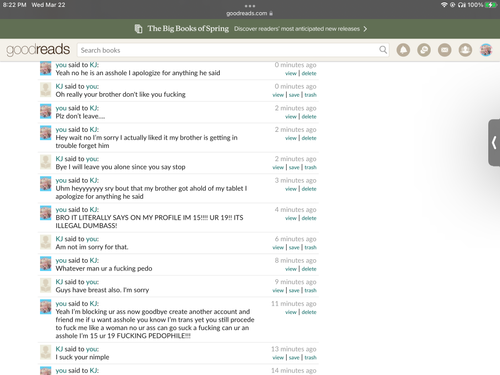Tap the three dots above the address bar
This screenshot has width=500, height=375.
[250, 6]
